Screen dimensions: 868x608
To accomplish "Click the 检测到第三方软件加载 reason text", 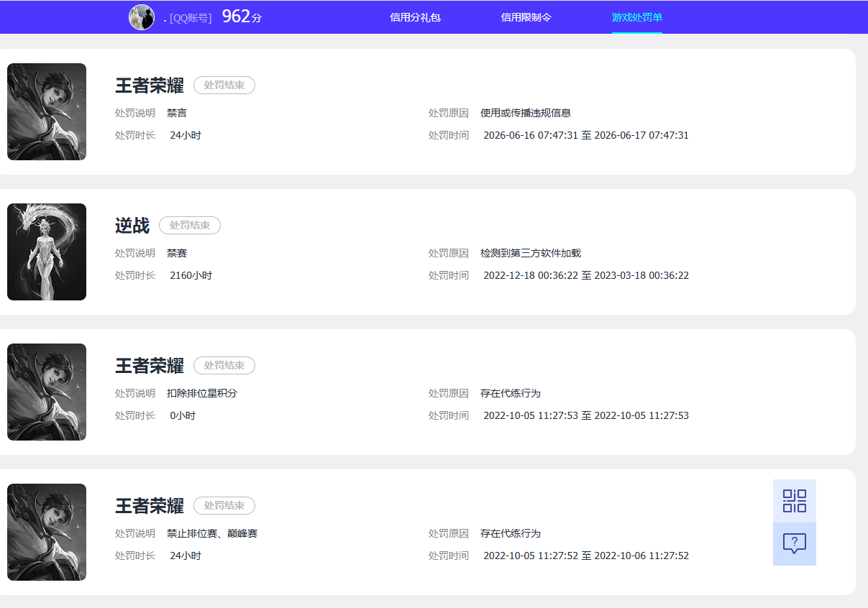I will coord(531,253).
